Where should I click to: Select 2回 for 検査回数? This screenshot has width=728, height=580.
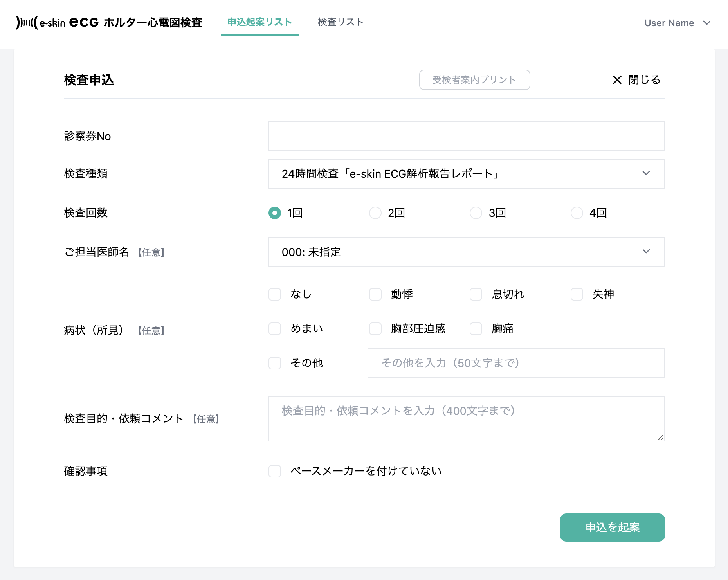pyautogui.click(x=375, y=213)
